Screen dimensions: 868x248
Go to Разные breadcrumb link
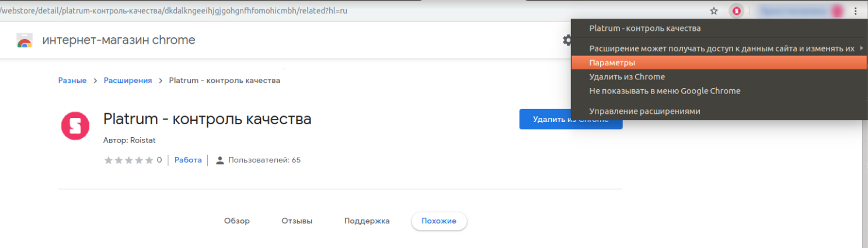[x=72, y=80]
